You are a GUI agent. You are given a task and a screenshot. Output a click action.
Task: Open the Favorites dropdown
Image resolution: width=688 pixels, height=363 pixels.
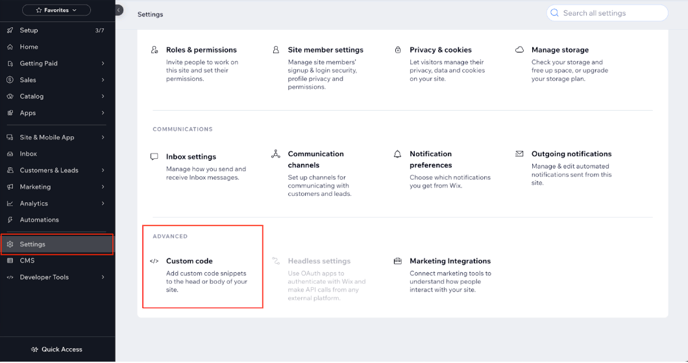coord(57,10)
